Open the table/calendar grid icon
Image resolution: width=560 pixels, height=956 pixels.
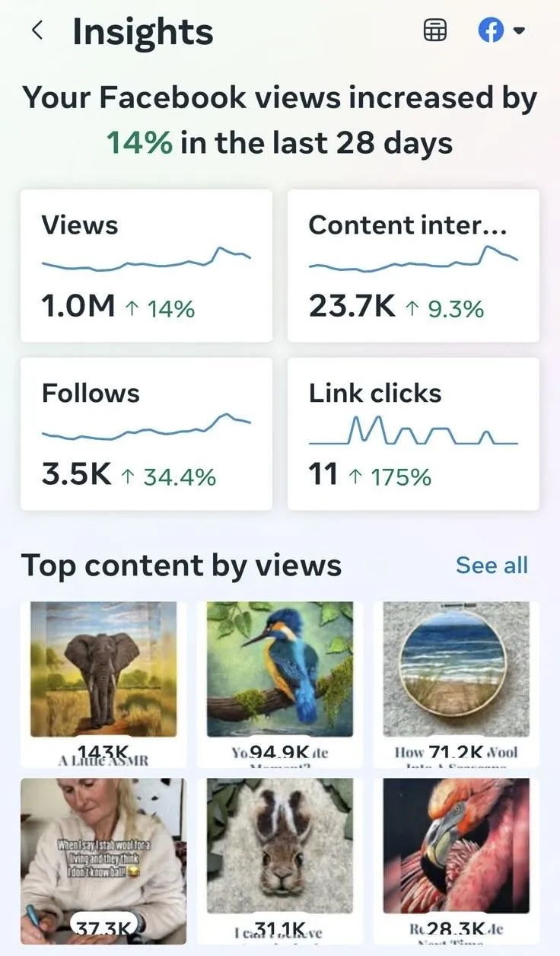click(x=435, y=31)
